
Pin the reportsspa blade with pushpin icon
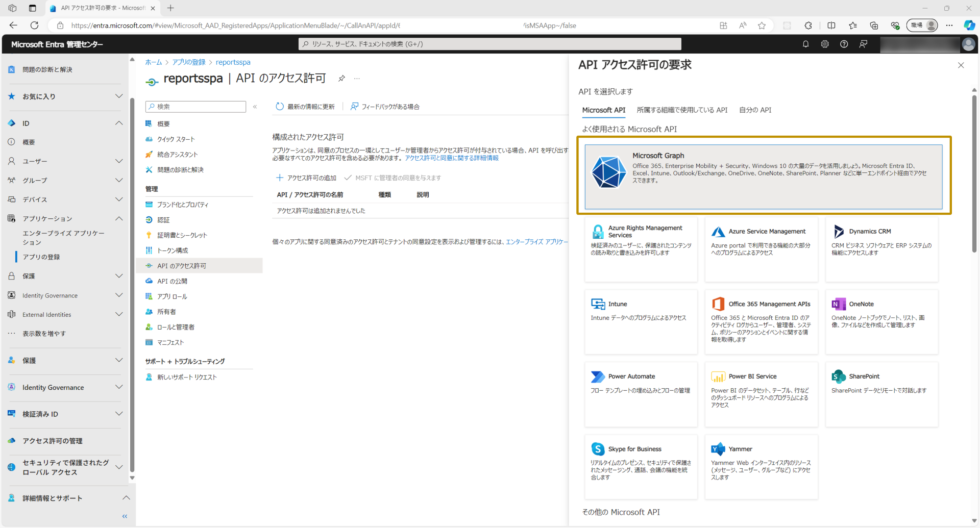[x=341, y=78]
